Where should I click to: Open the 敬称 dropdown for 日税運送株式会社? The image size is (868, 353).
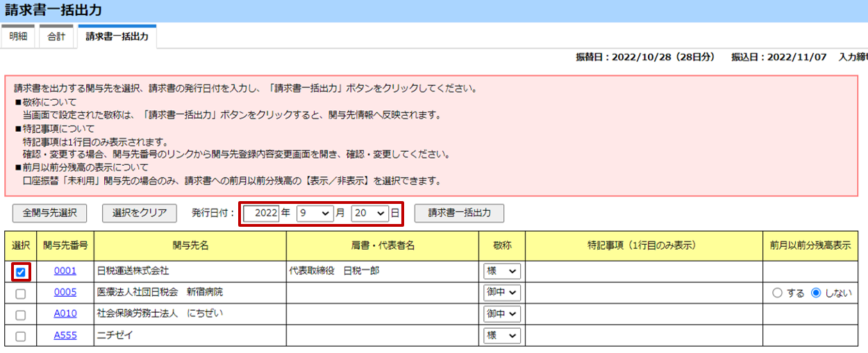click(501, 271)
